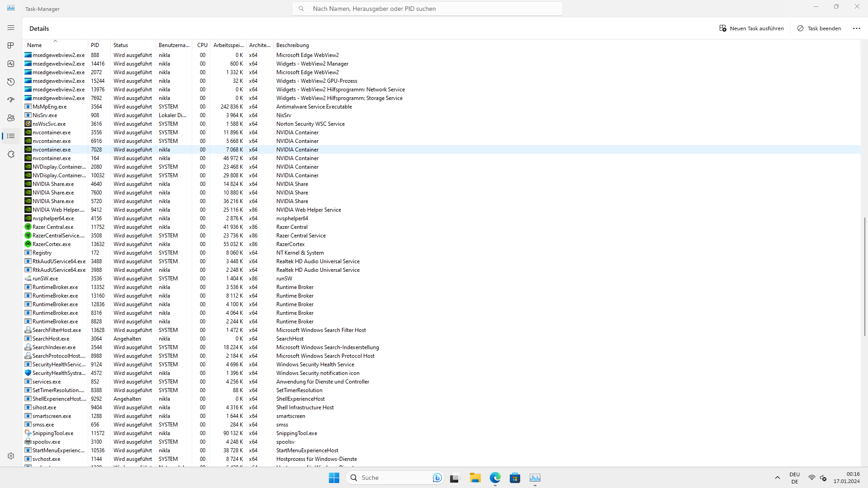Open the Windows Start menu
The height and width of the screenshot is (488, 868).
click(x=334, y=478)
